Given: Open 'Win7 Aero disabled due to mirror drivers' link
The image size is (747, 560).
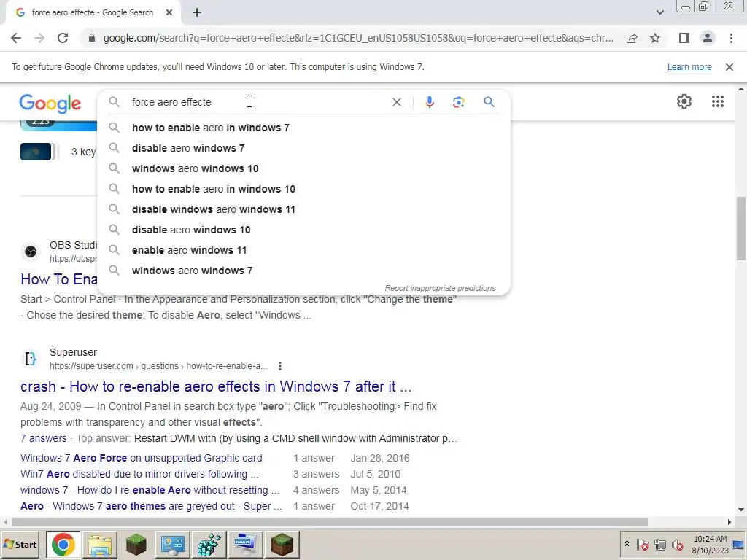Looking at the screenshot, I should pyautogui.click(x=139, y=474).
